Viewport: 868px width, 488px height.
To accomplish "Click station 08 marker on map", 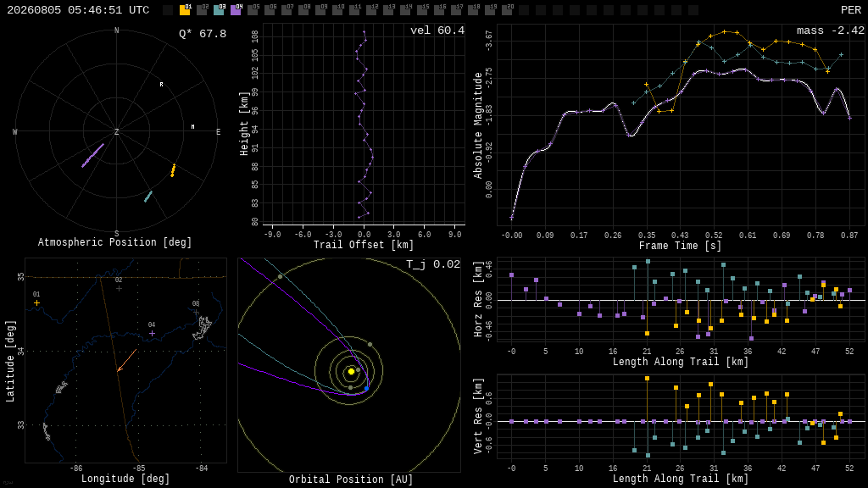I will click(x=196, y=313).
